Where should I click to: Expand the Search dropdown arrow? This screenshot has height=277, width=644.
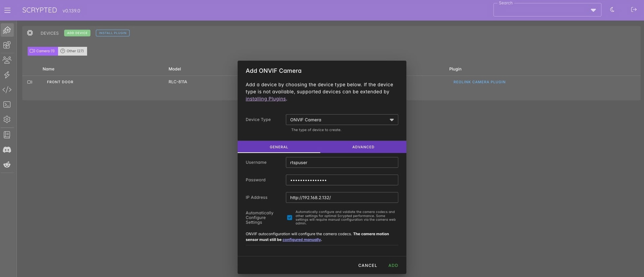coord(593,10)
